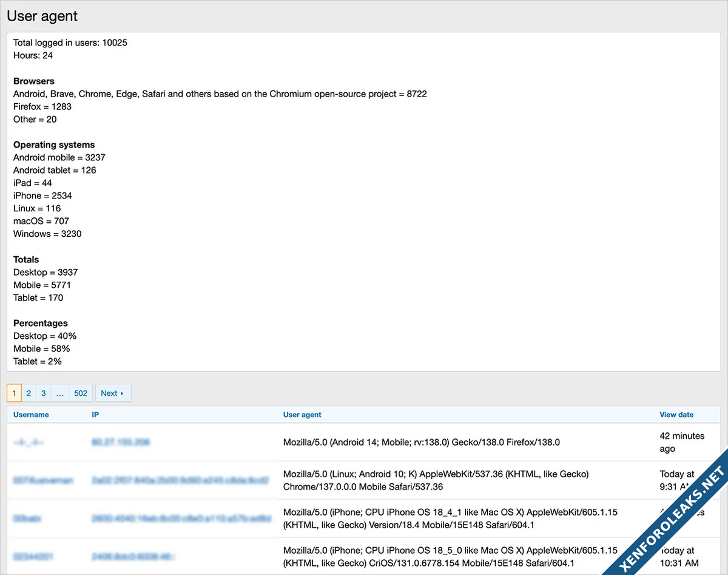This screenshot has height=575, width=728.
Task: Go to page 2 of results
Action: pos(29,393)
